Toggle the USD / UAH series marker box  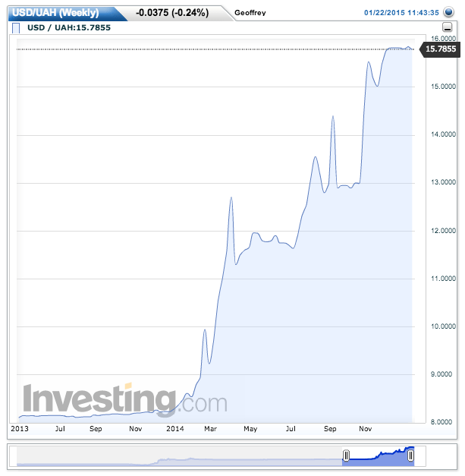[x=16, y=29]
